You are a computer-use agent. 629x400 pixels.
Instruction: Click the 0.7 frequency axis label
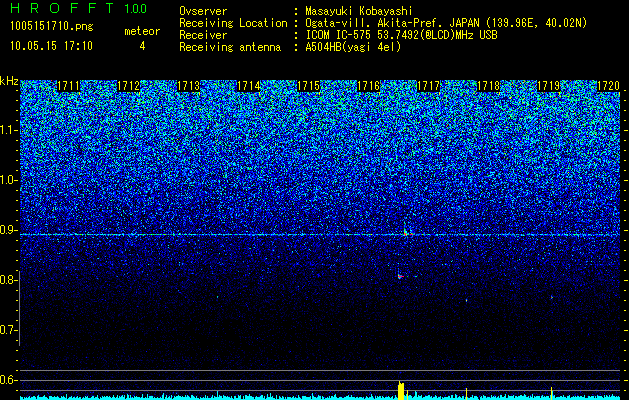(8, 330)
